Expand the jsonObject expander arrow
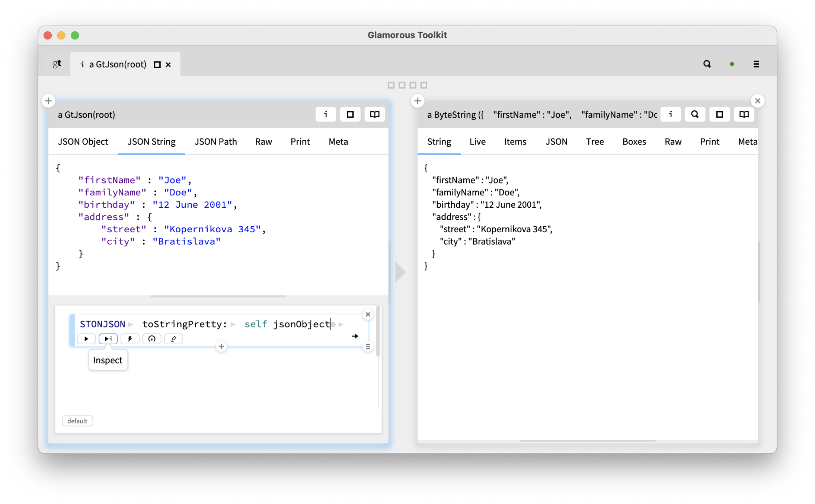 pyautogui.click(x=341, y=325)
